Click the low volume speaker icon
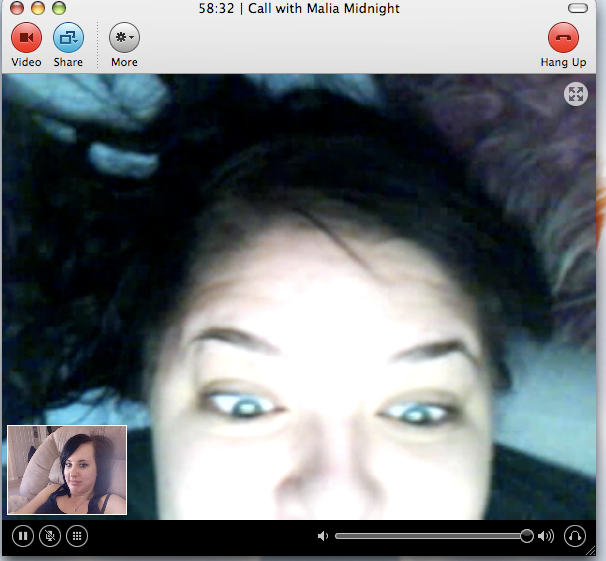This screenshot has height=561, width=606. click(x=322, y=536)
